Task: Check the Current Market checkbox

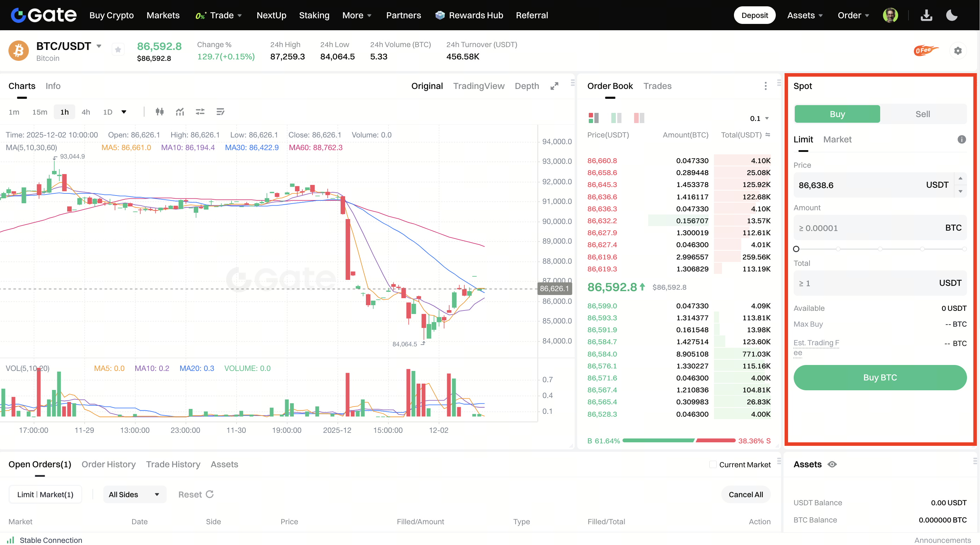Action: (713, 464)
